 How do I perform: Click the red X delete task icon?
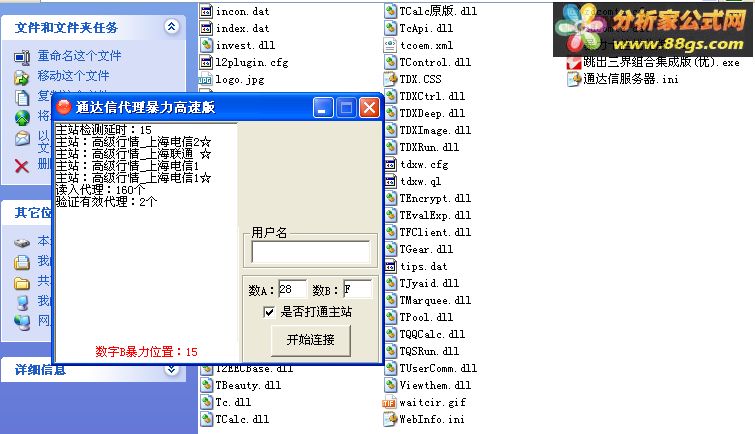pyautogui.click(x=22, y=166)
